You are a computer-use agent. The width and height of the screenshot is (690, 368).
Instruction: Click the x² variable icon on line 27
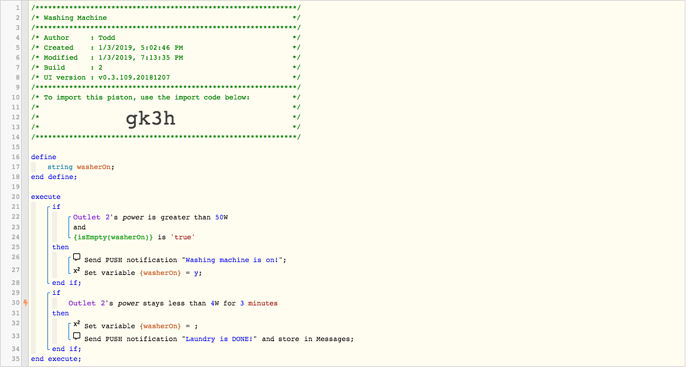(x=77, y=271)
